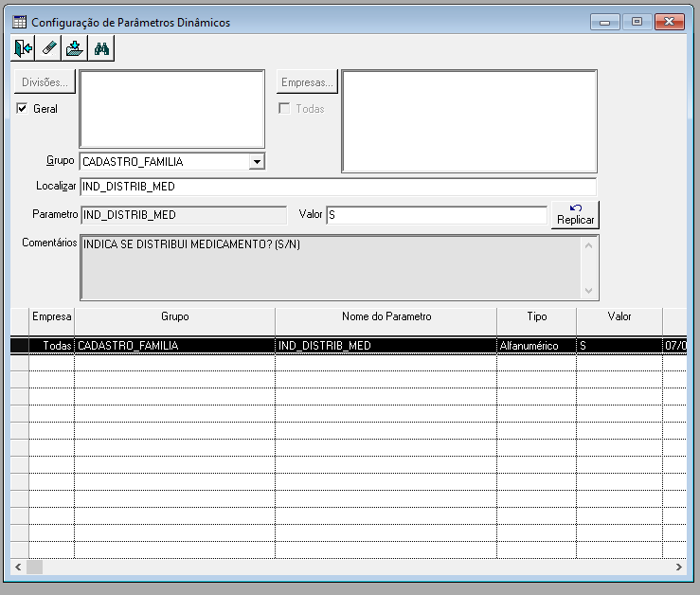The image size is (700, 595).
Task: Click the Divisões list box
Action: (171, 109)
